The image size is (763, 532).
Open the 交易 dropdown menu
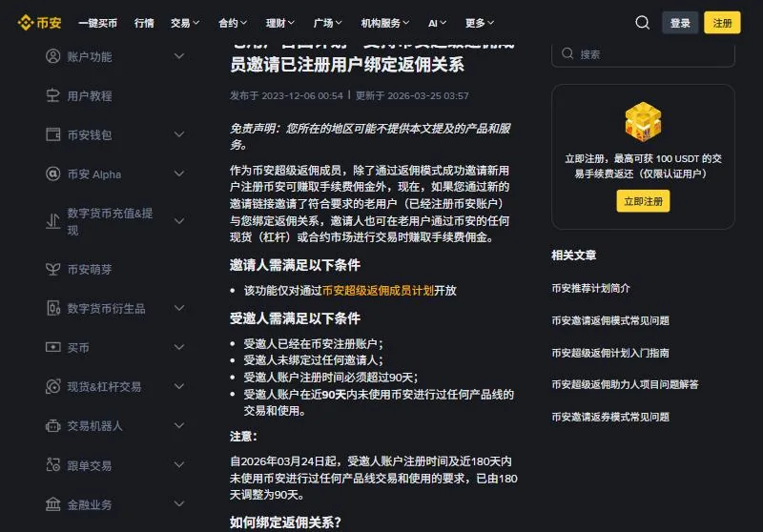click(x=185, y=23)
